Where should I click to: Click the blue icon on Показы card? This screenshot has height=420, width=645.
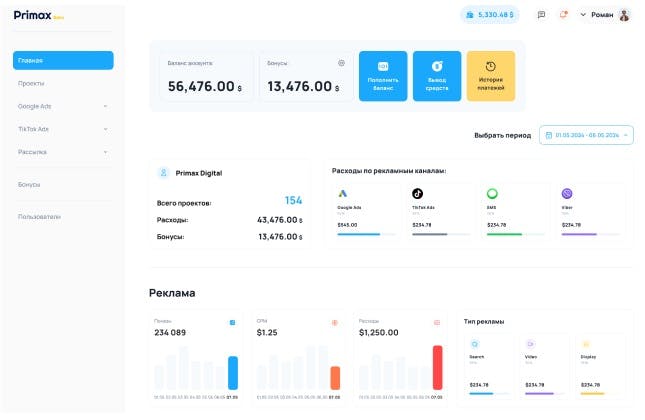(232, 323)
